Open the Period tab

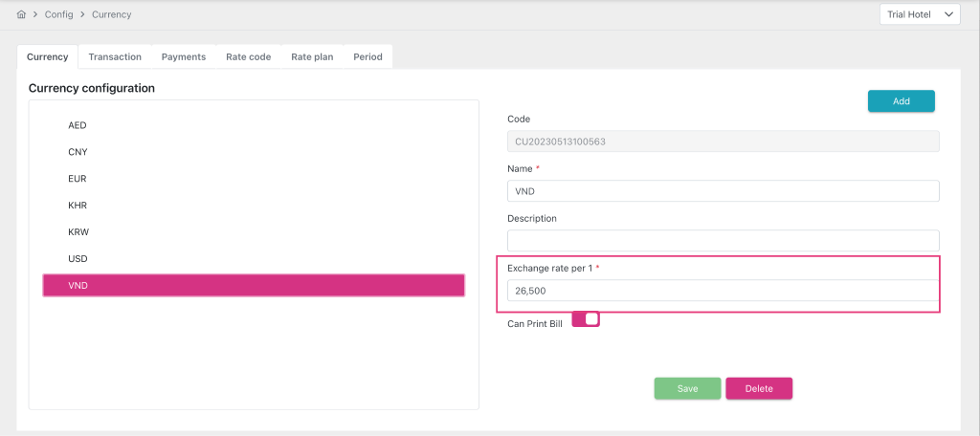pyautogui.click(x=367, y=57)
